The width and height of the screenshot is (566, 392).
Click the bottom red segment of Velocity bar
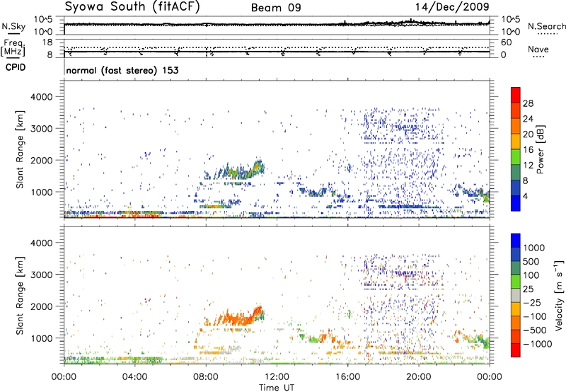click(x=516, y=350)
